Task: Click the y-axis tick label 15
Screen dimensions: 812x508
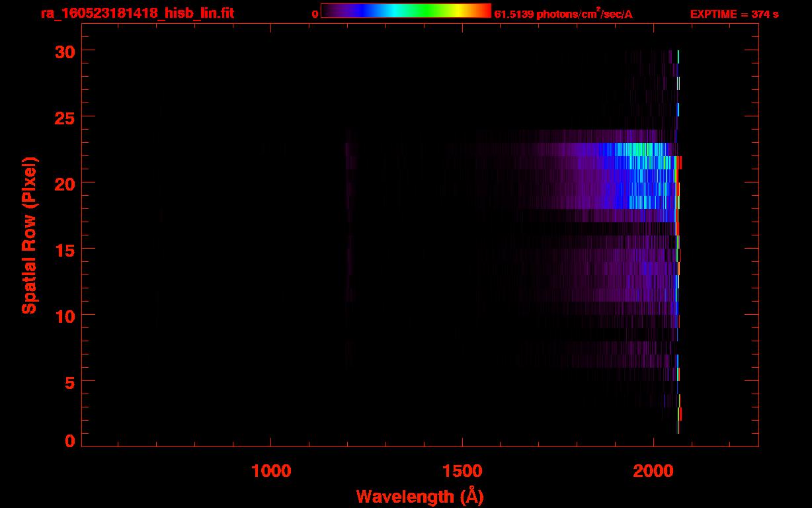Action: [x=65, y=249]
